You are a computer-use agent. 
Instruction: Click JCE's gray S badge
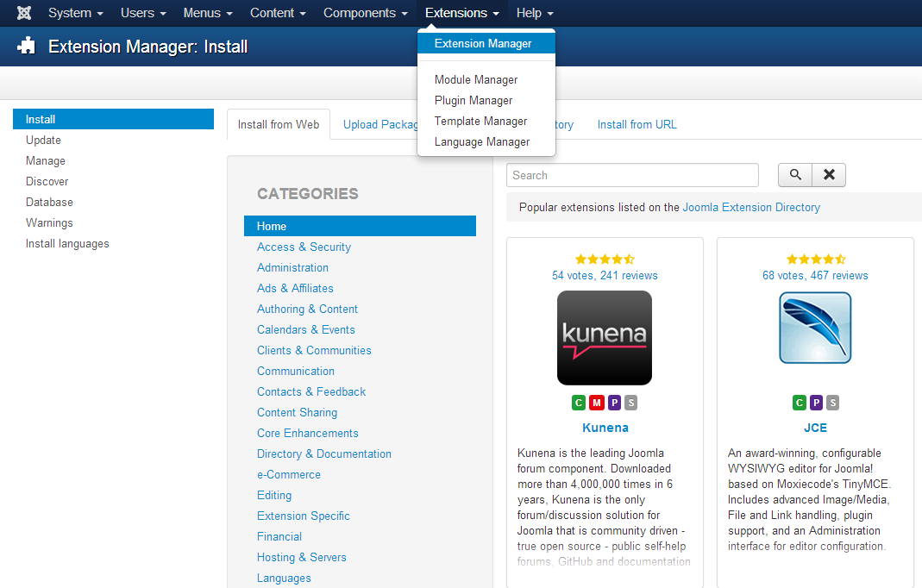pos(832,403)
